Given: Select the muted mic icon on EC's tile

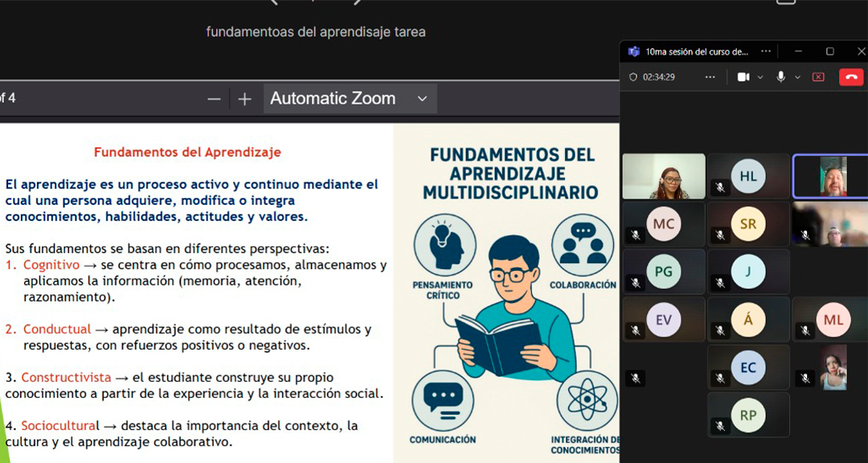Looking at the screenshot, I should (720, 379).
